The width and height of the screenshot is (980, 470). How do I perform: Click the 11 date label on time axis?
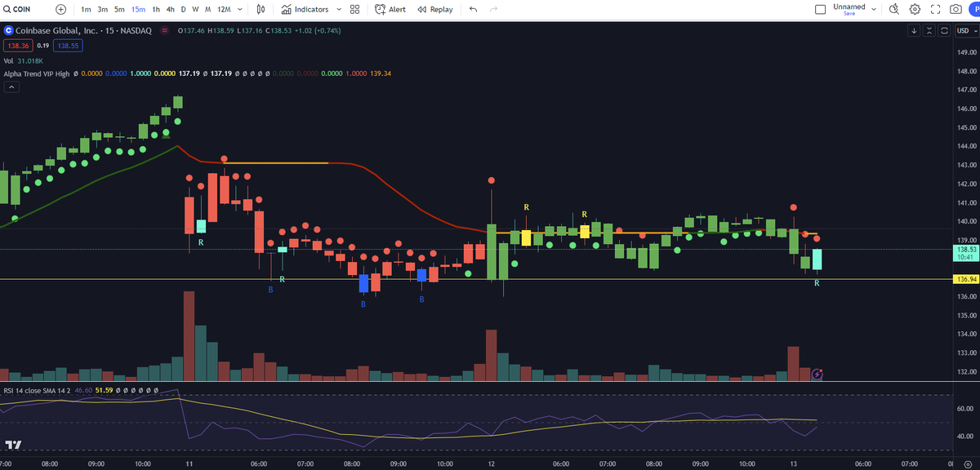pyautogui.click(x=189, y=463)
